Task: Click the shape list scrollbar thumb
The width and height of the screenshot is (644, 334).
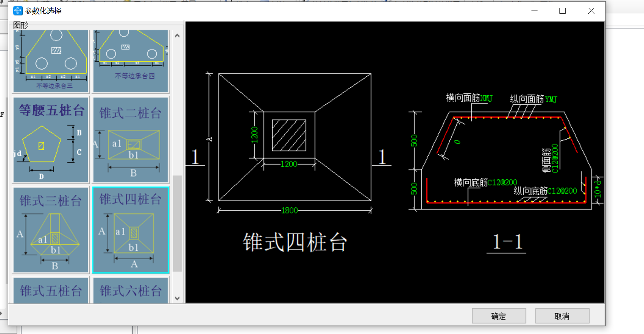Action: coord(177,223)
